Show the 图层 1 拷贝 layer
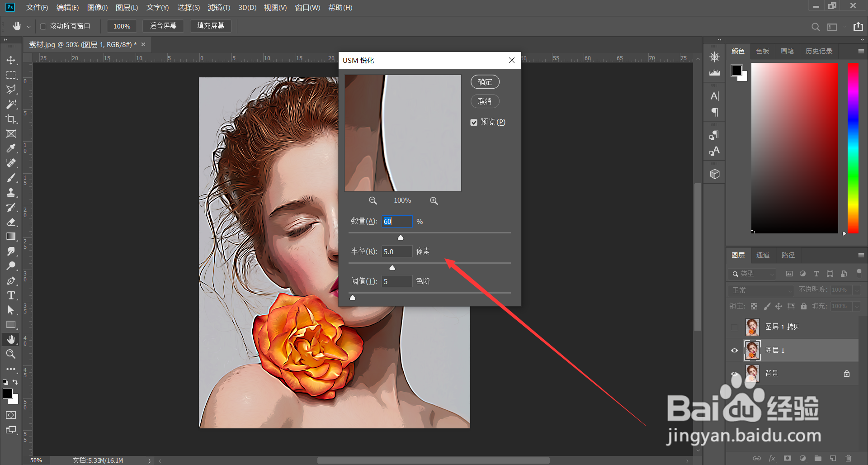Screen dimensions: 868x465 click(x=735, y=327)
